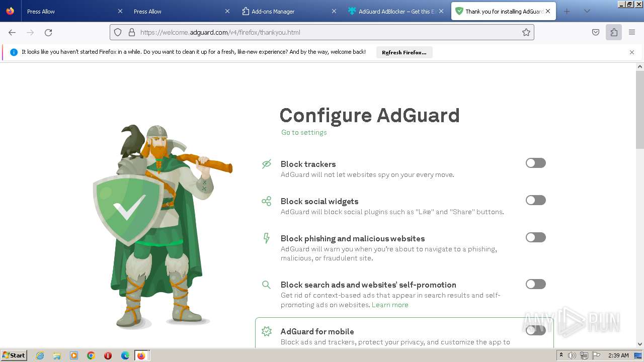Follow the Learn more link
The height and width of the screenshot is (362, 644).
[x=390, y=305]
